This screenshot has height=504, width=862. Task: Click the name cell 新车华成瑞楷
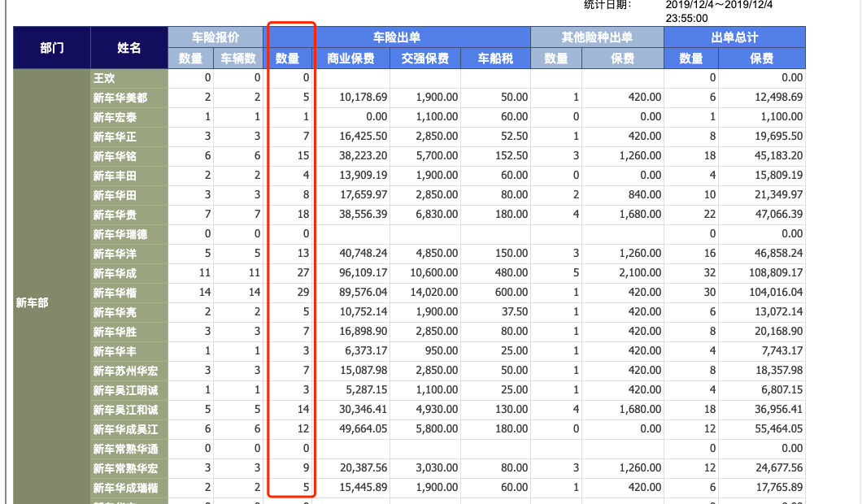[x=129, y=488]
